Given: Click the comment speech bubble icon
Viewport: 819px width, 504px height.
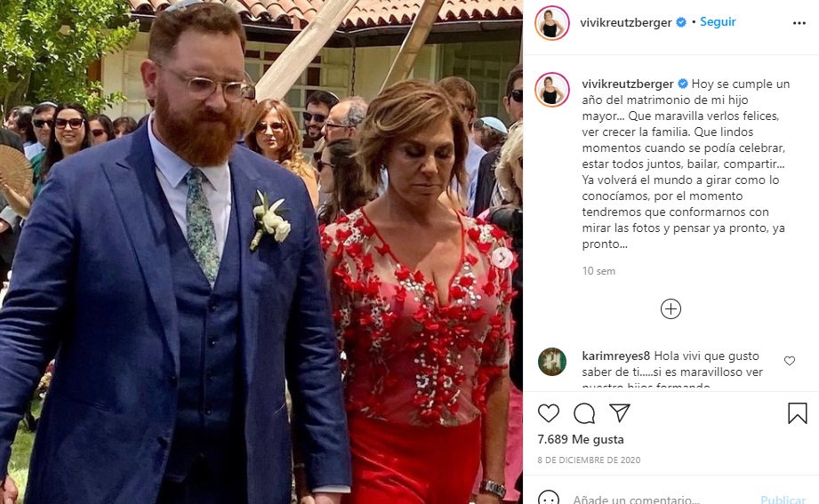Looking at the screenshot, I should tap(584, 413).
